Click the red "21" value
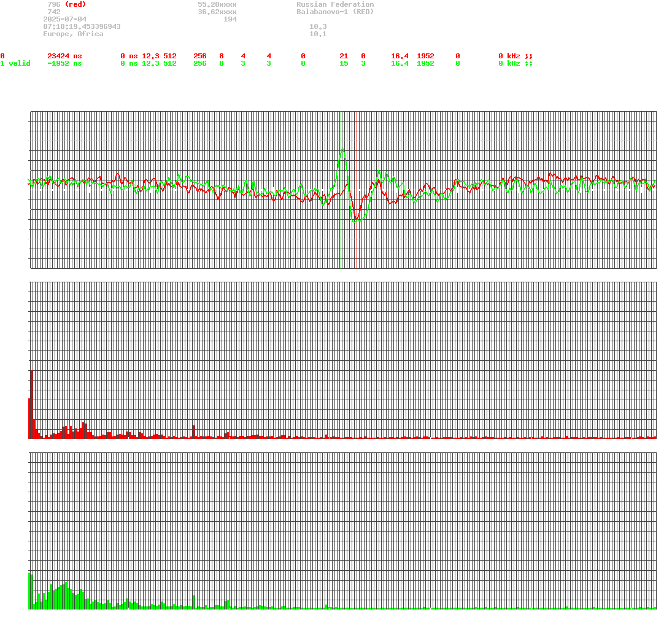 click(344, 56)
